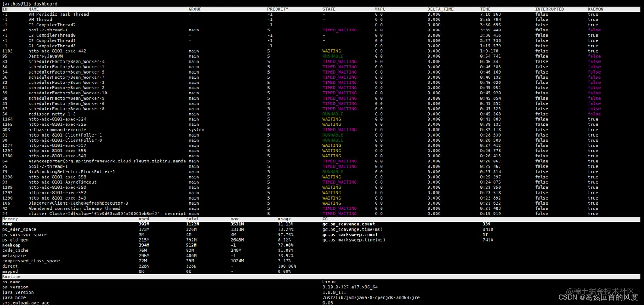
Task: Click the STATE column header
Action: click(329, 9)
